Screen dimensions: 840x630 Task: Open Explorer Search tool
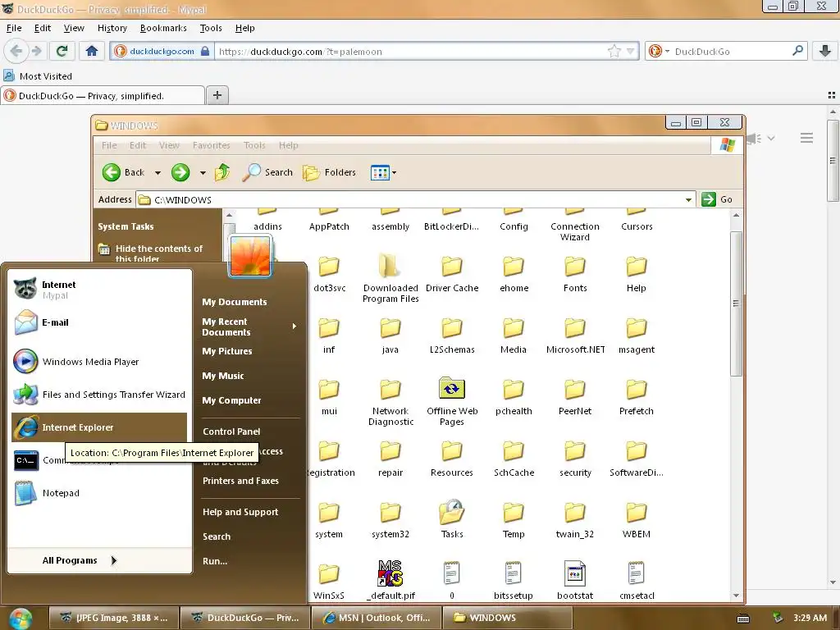267,172
